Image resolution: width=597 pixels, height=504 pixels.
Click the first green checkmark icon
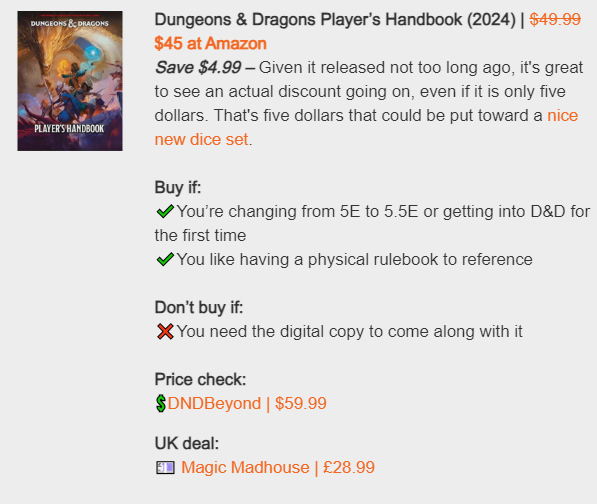point(165,211)
